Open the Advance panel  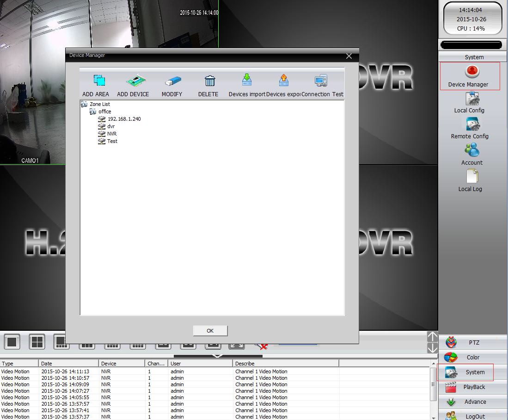tap(473, 402)
